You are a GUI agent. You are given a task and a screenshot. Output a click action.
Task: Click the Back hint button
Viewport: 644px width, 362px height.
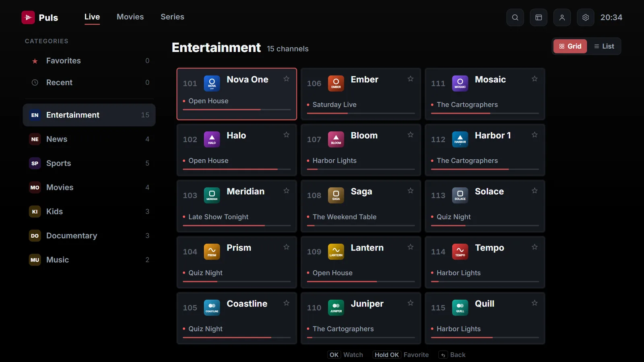point(452,355)
